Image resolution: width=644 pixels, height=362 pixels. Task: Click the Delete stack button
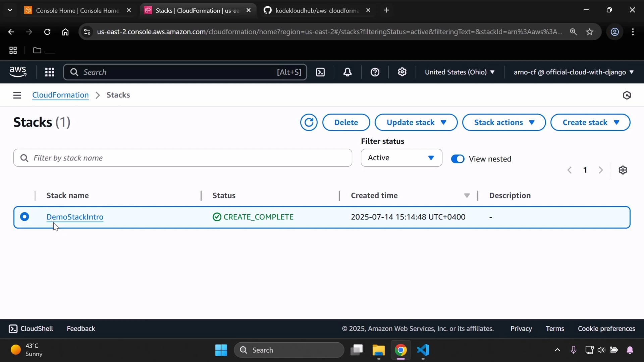(x=346, y=122)
